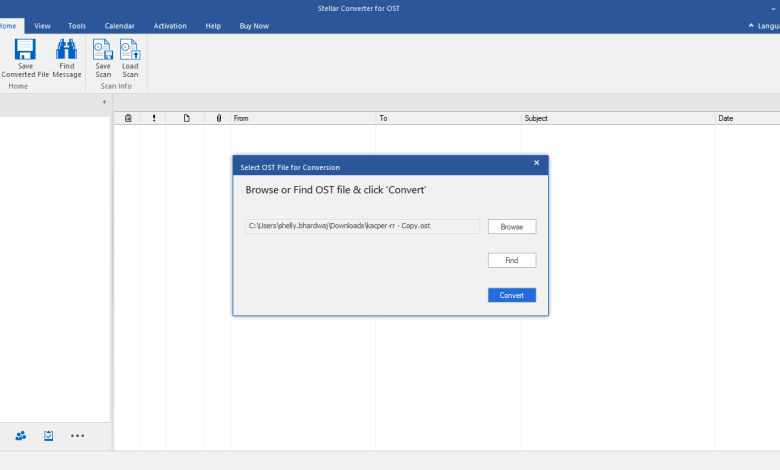Click the Browse button
The image size is (780, 470).
[512, 227]
